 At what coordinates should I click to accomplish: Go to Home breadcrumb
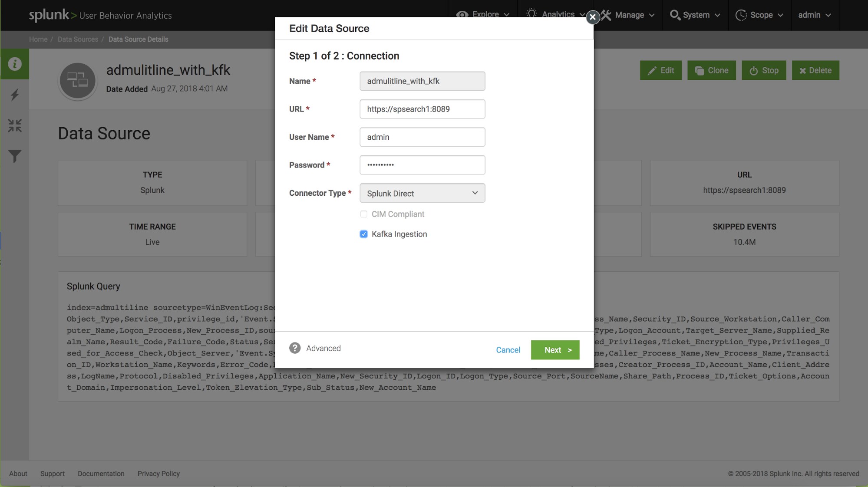[38, 39]
